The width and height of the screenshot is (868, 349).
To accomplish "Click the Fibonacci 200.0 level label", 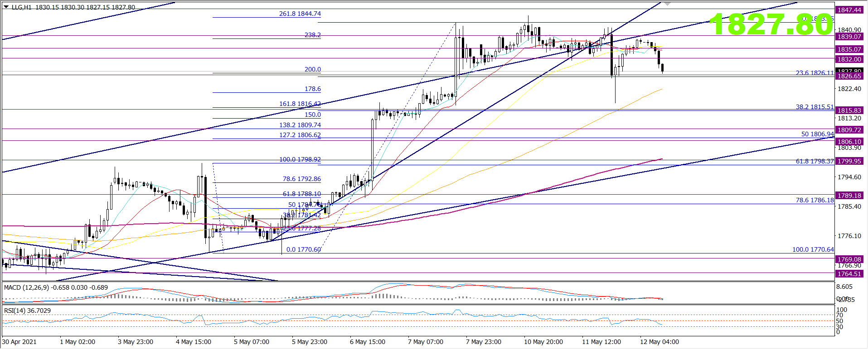I will tap(313, 70).
